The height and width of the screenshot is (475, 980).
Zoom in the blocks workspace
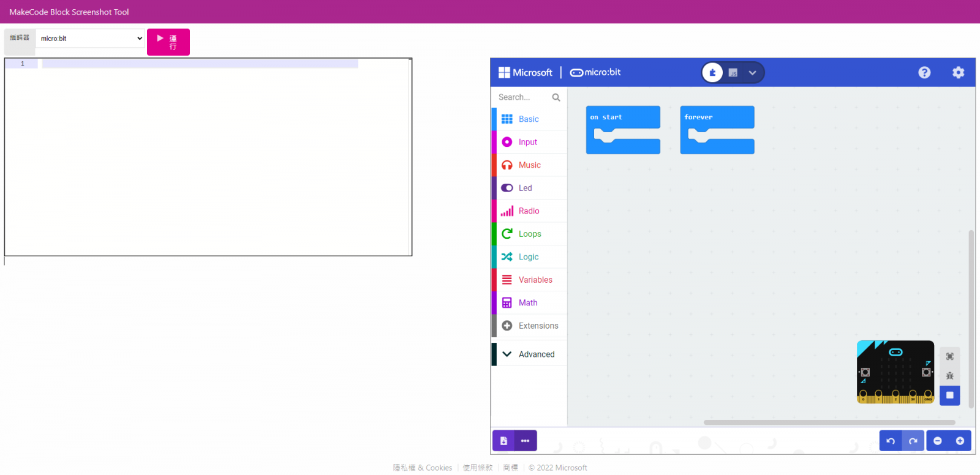pos(960,441)
